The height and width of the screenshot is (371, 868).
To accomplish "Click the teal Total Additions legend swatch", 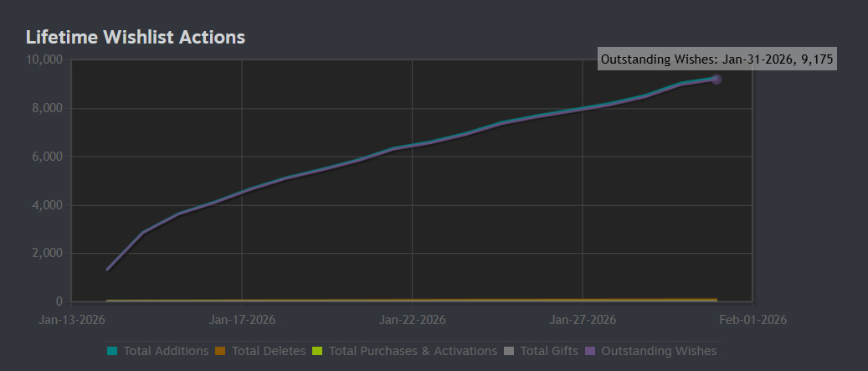I will click(112, 351).
